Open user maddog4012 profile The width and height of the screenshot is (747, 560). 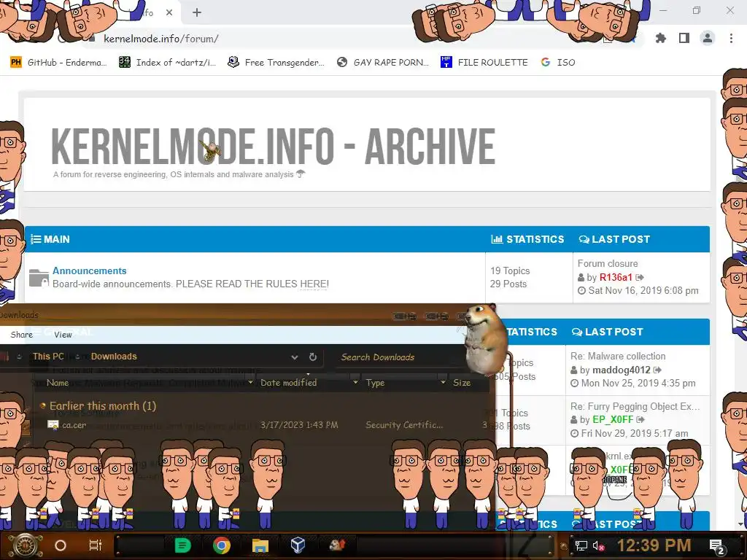622,370
